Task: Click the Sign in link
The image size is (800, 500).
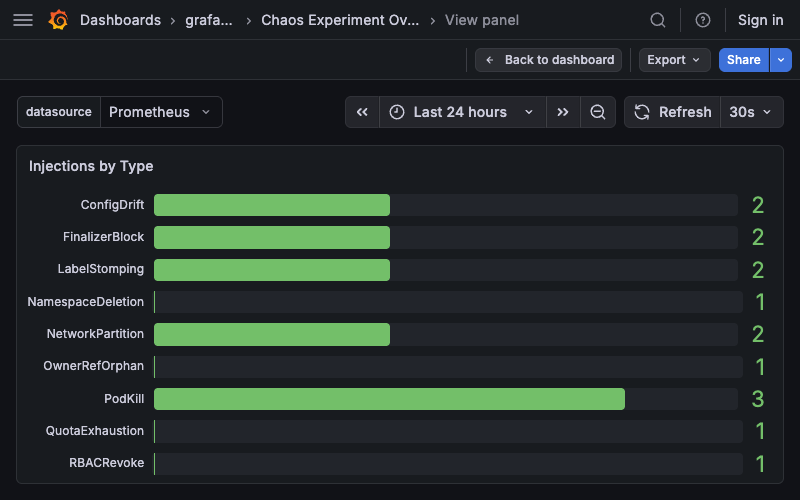Action: 760,20
